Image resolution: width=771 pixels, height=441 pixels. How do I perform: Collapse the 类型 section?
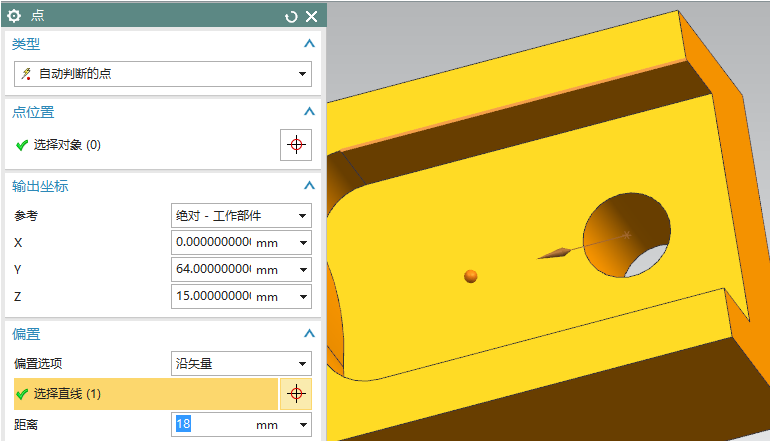tap(309, 44)
